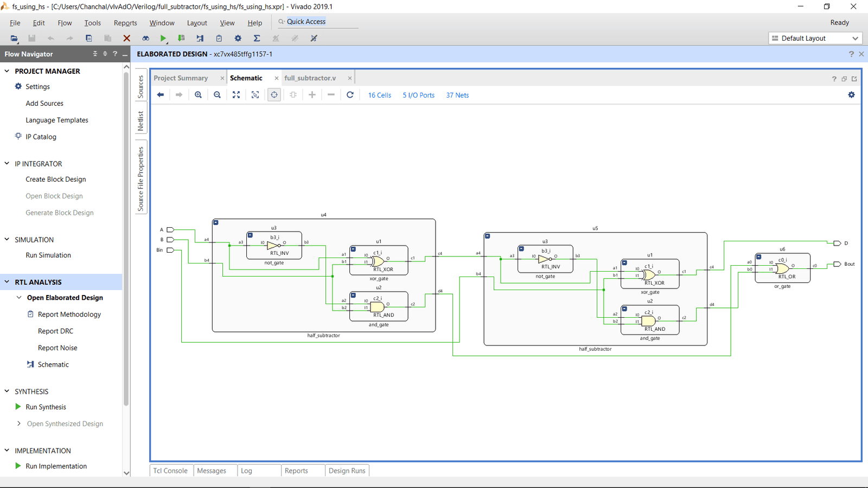Screen dimensions: 868x488
Task: Click the 37 Nets link
Action: pos(457,95)
